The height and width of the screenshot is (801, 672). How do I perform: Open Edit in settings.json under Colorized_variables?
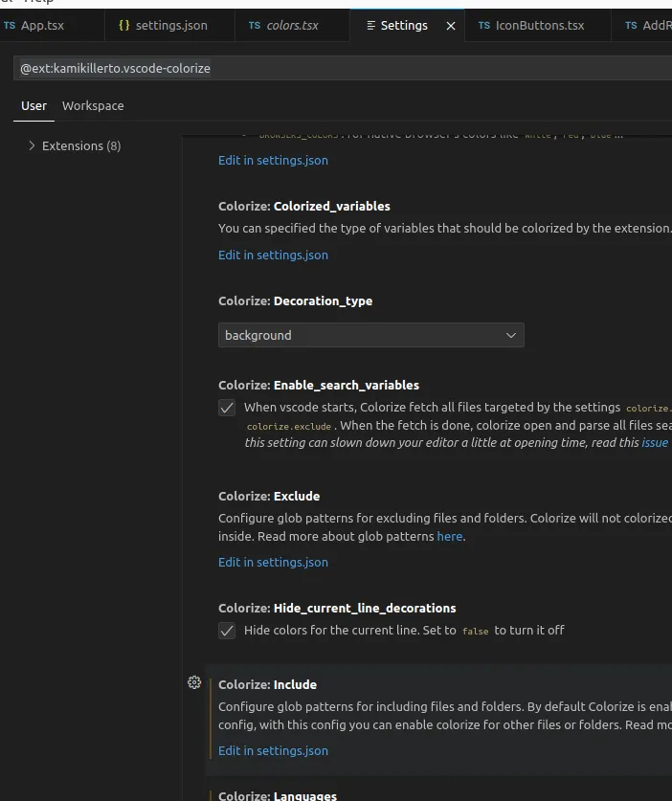[273, 255]
